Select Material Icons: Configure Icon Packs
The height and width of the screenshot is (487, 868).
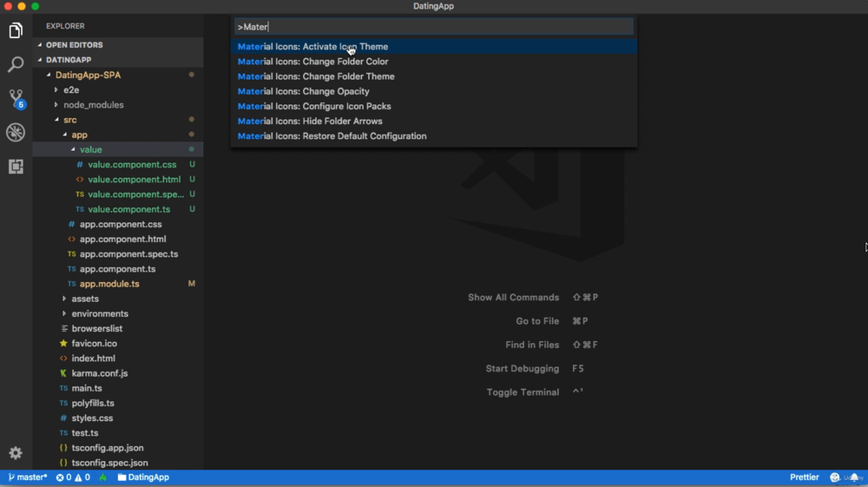[x=433, y=106]
